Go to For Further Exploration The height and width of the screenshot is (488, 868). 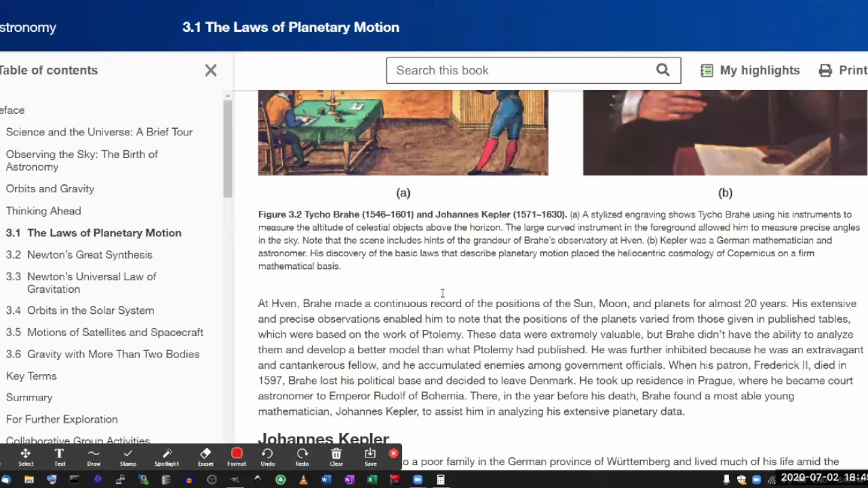62,420
